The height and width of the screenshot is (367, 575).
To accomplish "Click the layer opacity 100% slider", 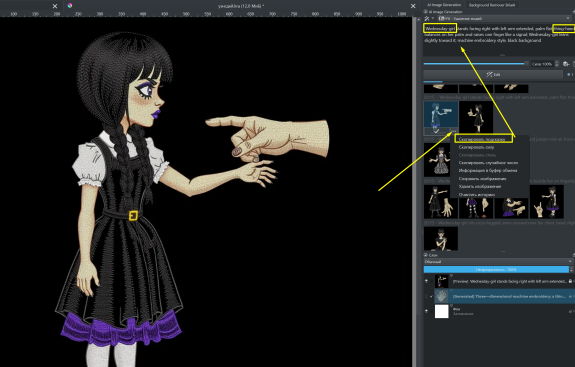I will pyautogui.click(x=496, y=269).
